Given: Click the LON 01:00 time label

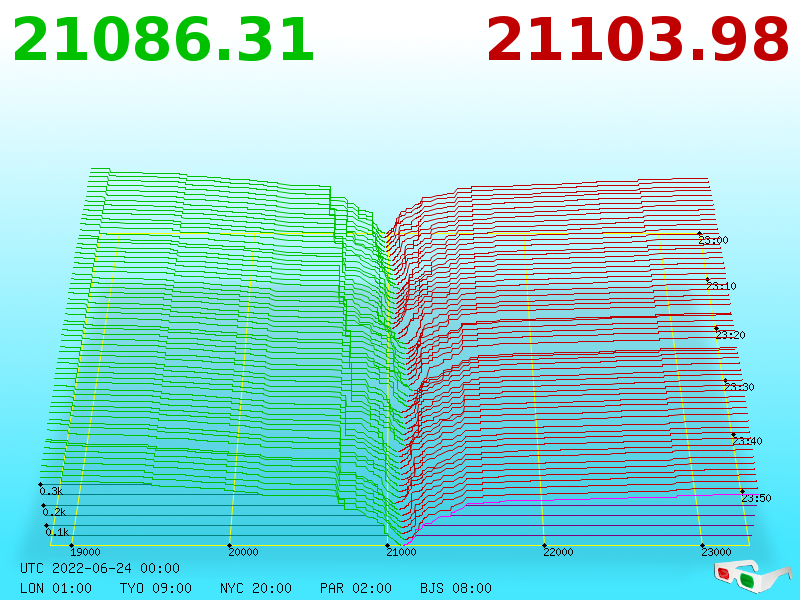Looking at the screenshot, I should (x=56, y=588).
